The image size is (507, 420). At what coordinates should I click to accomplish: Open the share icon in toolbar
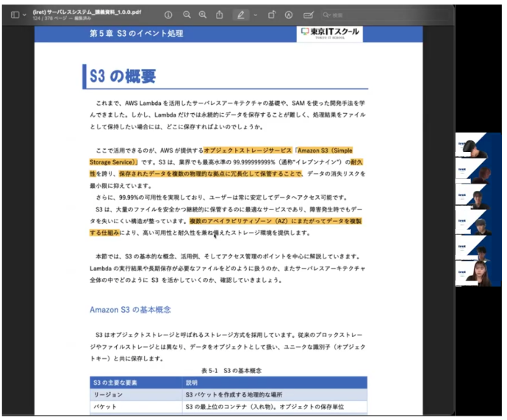220,15
